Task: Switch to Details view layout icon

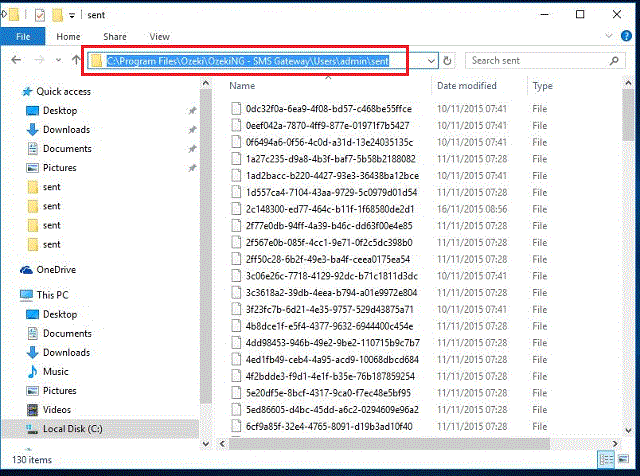Action: point(606,460)
